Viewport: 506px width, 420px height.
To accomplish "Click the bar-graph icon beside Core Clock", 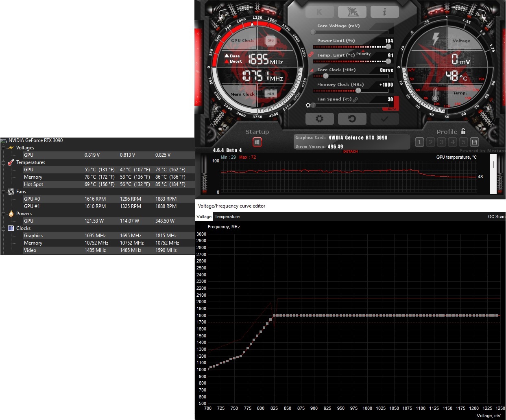I will [312, 70].
